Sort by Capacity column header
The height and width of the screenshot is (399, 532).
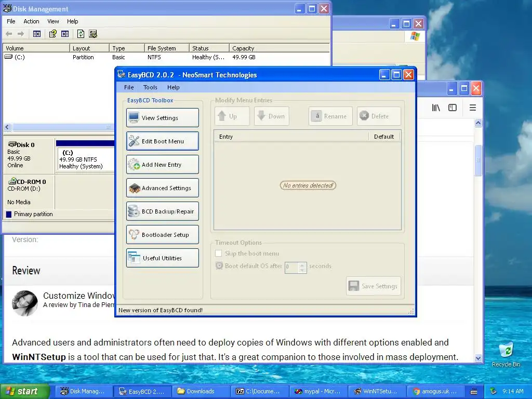(279, 48)
